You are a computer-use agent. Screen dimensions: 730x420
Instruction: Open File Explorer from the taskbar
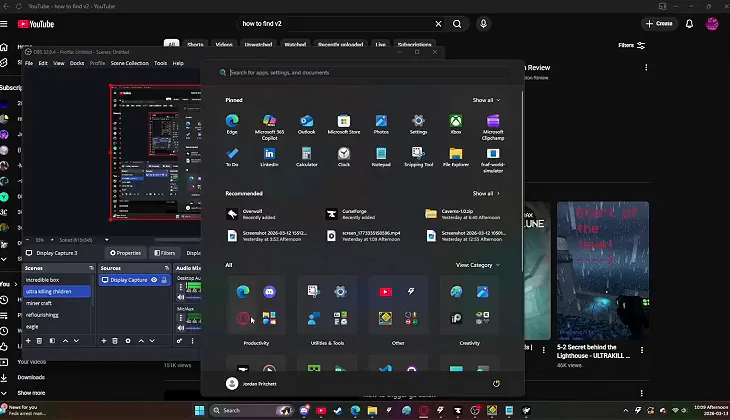pyautogui.click(x=372, y=410)
